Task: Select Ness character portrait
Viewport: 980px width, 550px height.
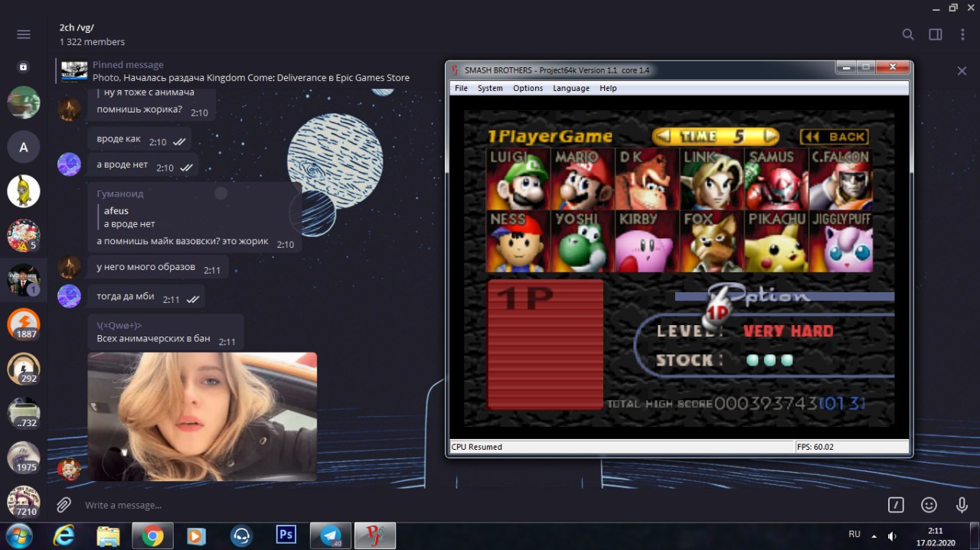Action: pyautogui.click(x=518, y=242)
